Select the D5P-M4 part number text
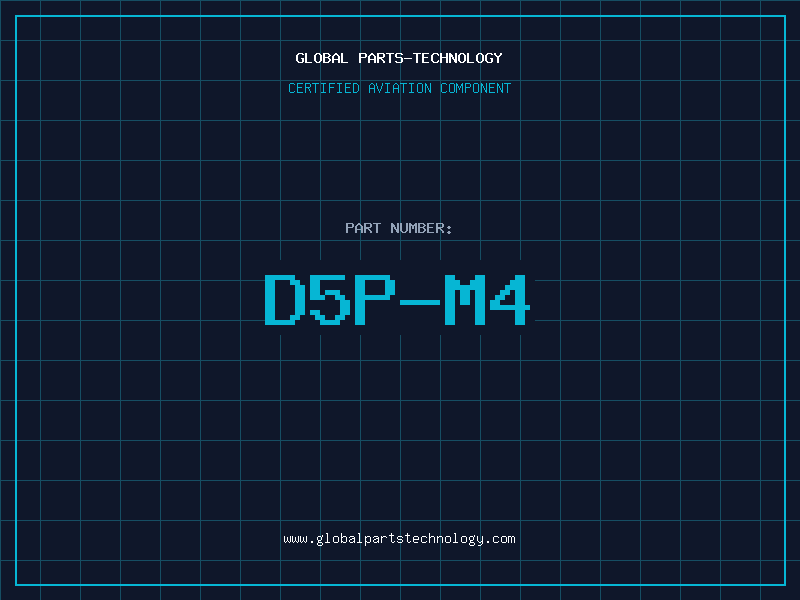 (398, 299)
